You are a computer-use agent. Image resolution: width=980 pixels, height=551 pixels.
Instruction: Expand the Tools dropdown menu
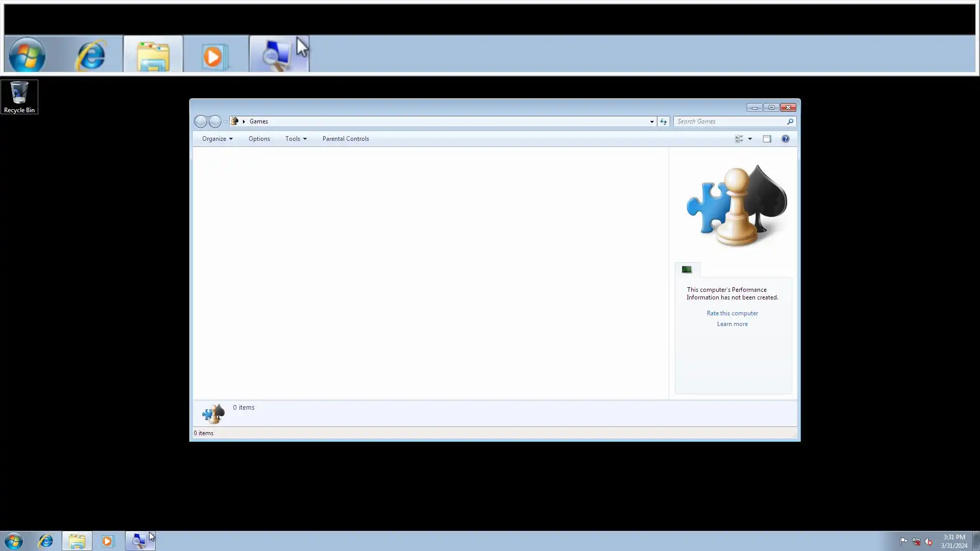296,139
